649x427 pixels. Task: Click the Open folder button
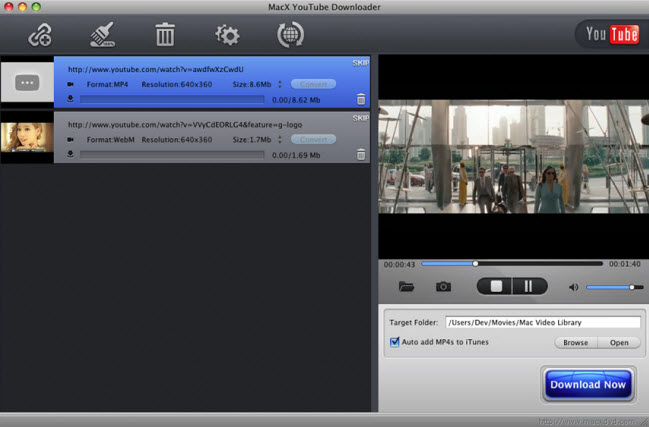(x=619, y=343)
